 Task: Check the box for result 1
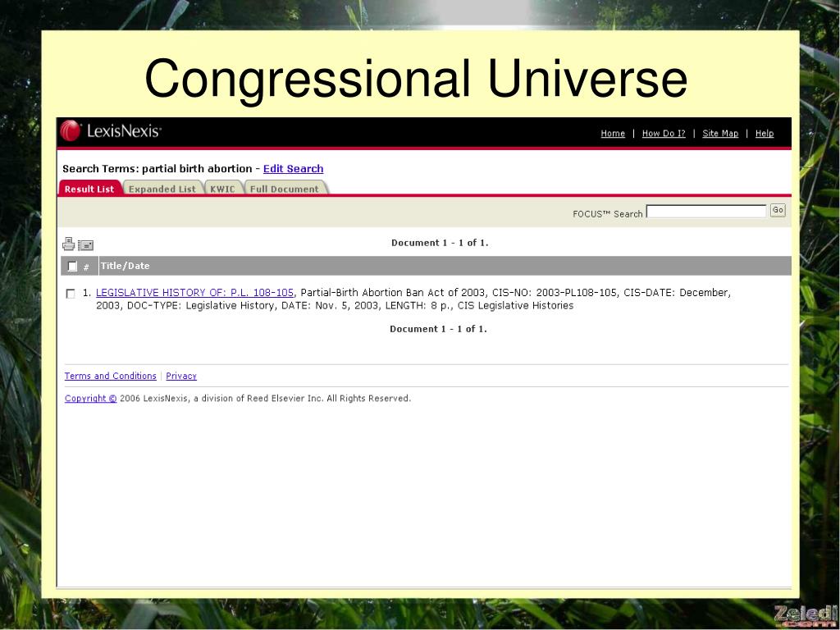pos(71,294)
